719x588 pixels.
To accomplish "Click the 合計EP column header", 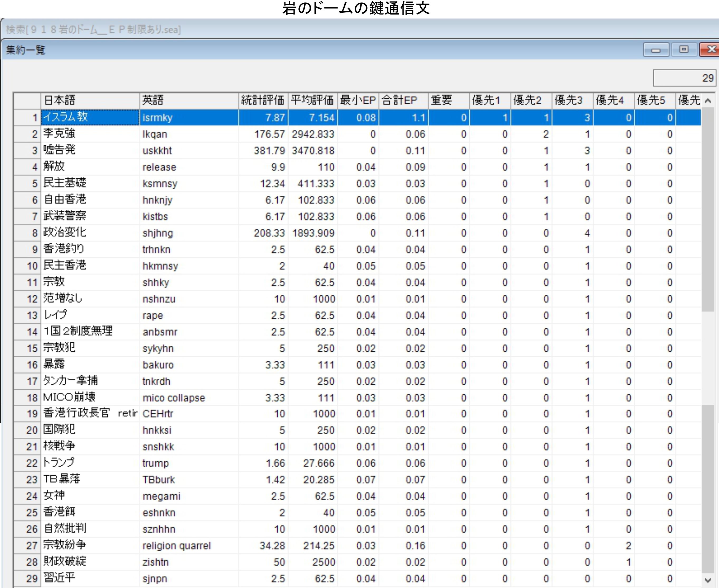I will tap(403, 101).
